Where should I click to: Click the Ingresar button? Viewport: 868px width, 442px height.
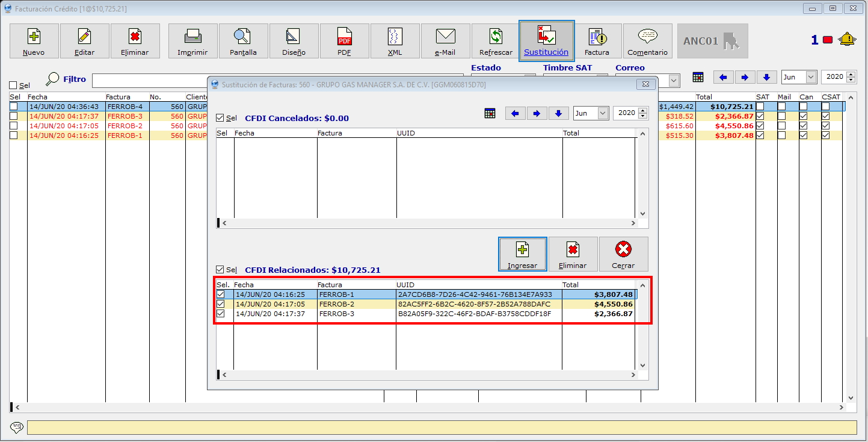522,254
